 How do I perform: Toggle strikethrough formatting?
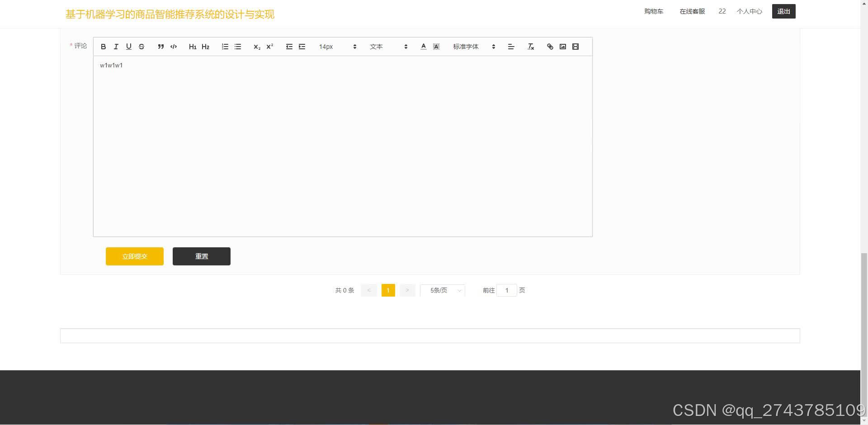coord(142,47)
